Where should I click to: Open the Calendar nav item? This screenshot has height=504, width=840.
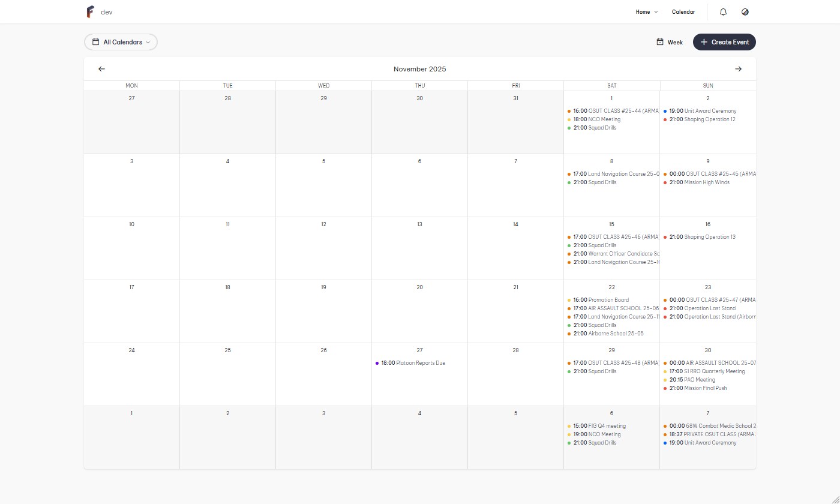point(683,12)
